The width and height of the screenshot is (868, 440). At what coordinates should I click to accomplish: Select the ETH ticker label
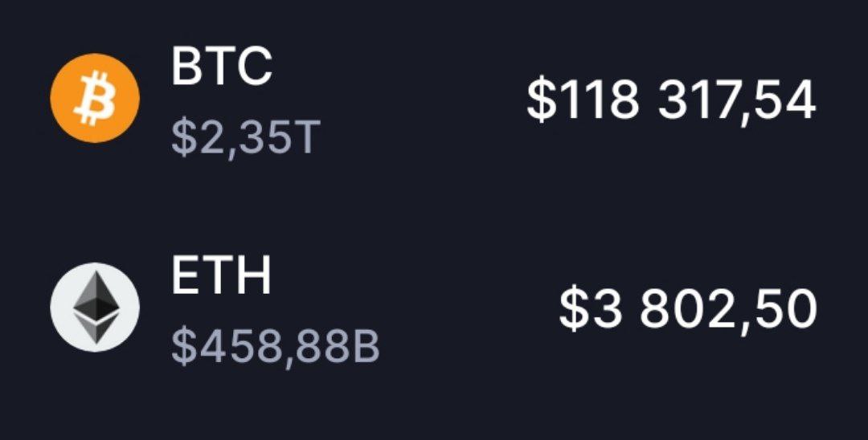[x=221, y=275]
